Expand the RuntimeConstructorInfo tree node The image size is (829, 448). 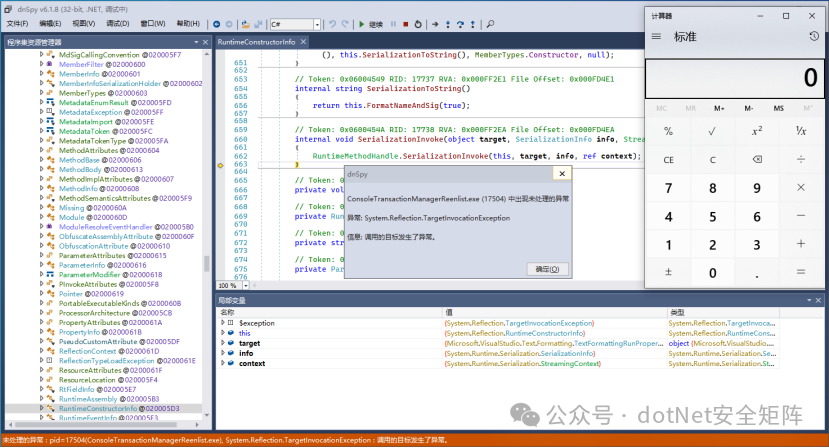click(x=42, y=408)
